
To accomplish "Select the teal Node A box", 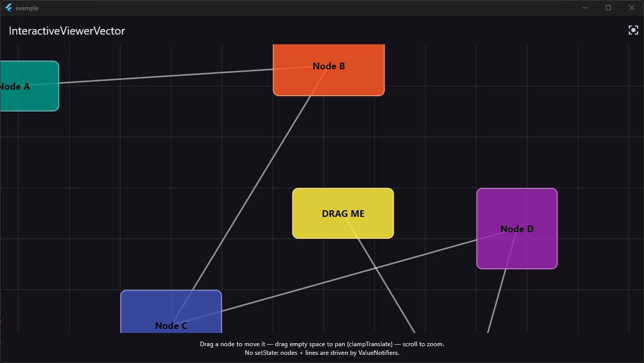I will tap(29, 86).
